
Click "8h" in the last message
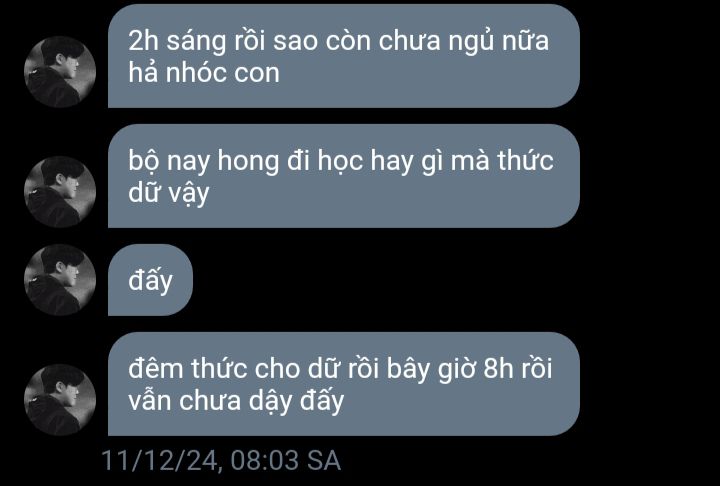point(498,369)
